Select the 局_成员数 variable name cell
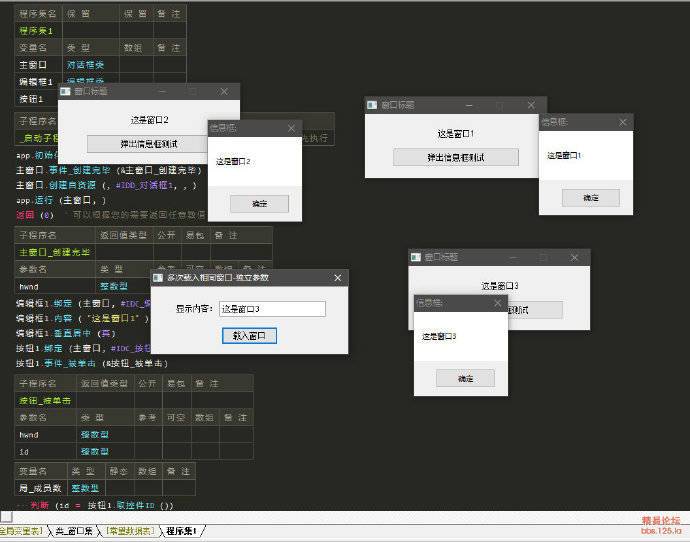This screenshot has height=542, width=690. 40,487
